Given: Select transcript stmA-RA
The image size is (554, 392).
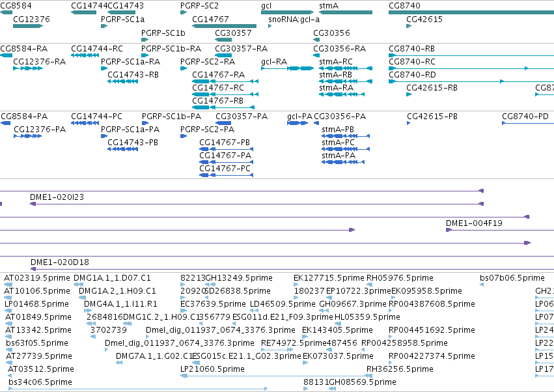Looking at the screenshot, I should pyautogui.click(x=337, y=88).
